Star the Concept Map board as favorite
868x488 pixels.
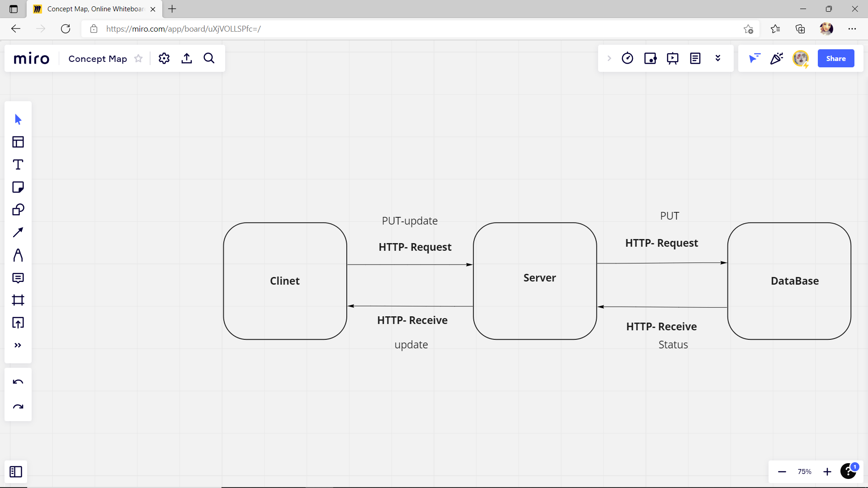click(138, 59)
